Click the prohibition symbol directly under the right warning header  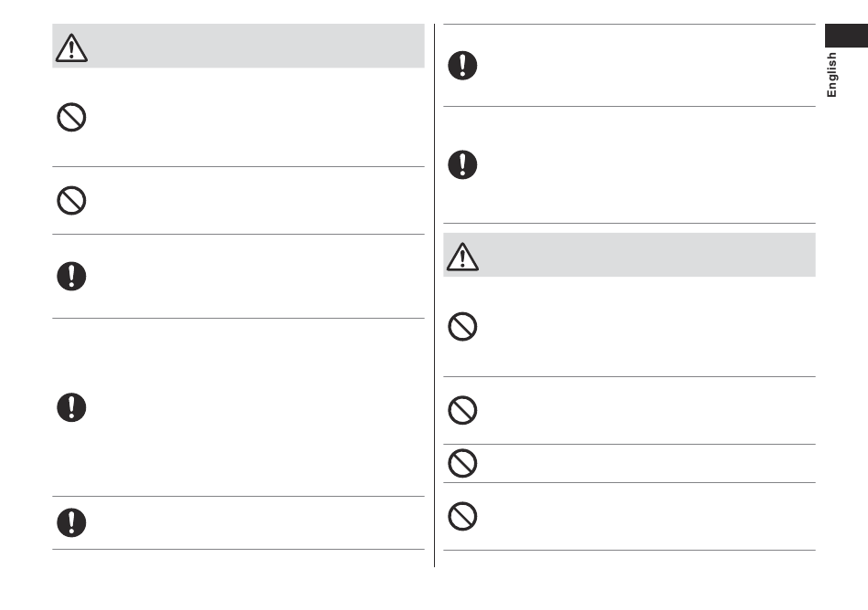point(462,326)
